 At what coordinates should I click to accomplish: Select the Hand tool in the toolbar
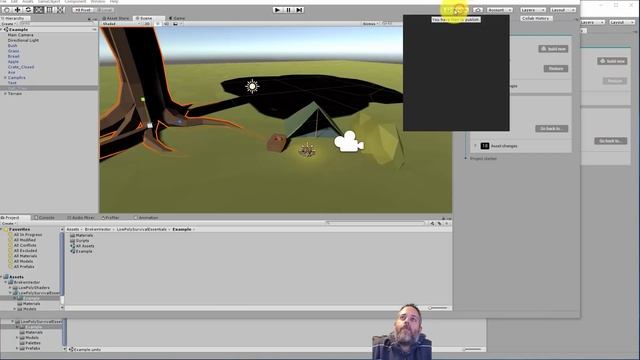click(7, 10)
